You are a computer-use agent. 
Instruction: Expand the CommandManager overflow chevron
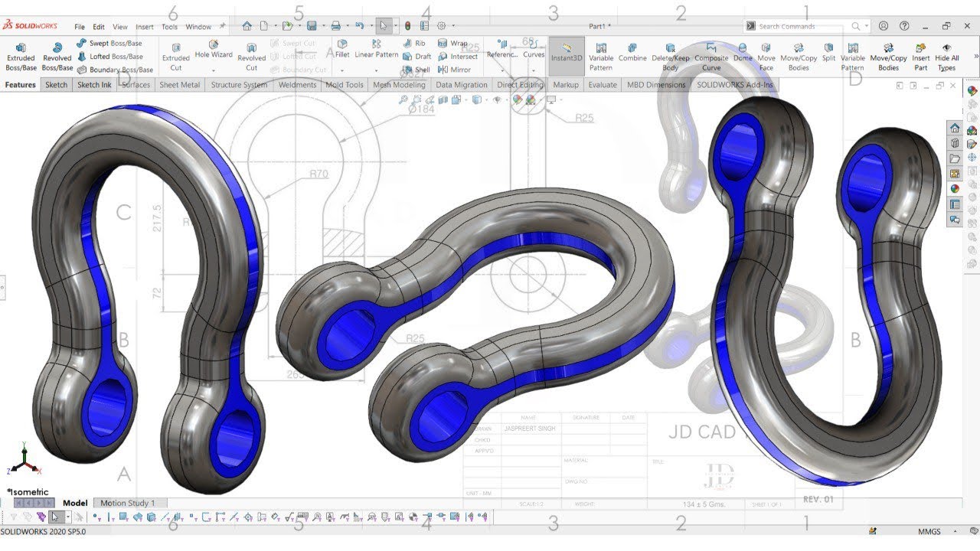tap(975, 57)
